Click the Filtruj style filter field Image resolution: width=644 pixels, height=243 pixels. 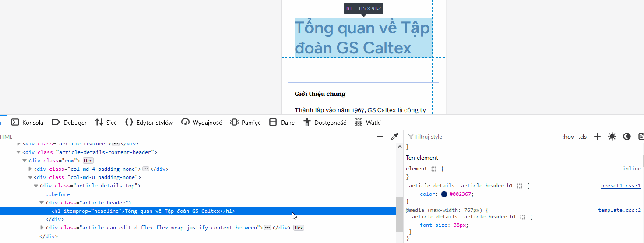pyautogui.click(x=482, y=137)
